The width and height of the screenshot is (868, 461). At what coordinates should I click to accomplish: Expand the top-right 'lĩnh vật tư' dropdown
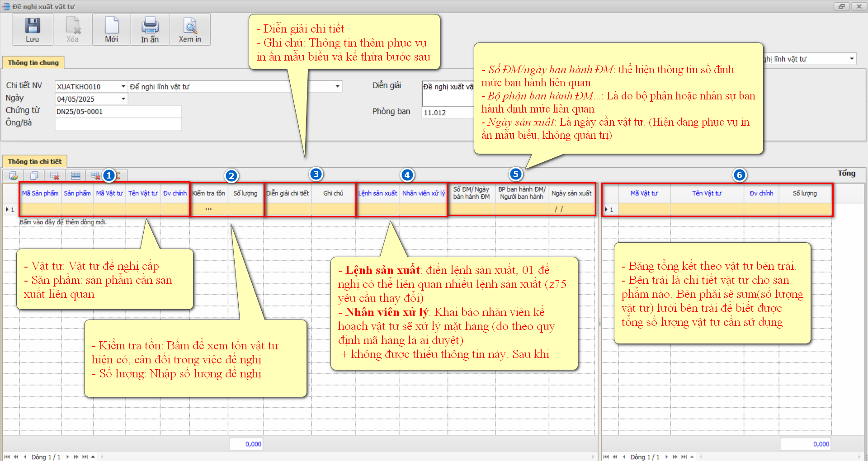click(x=851, y=59)
